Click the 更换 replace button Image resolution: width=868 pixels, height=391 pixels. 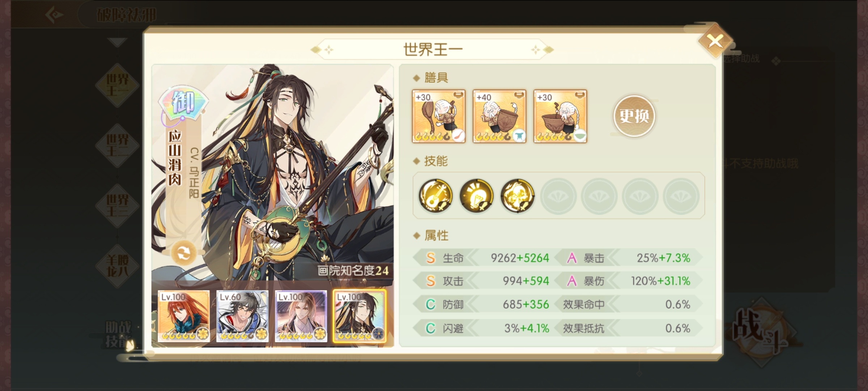point(634,116)
